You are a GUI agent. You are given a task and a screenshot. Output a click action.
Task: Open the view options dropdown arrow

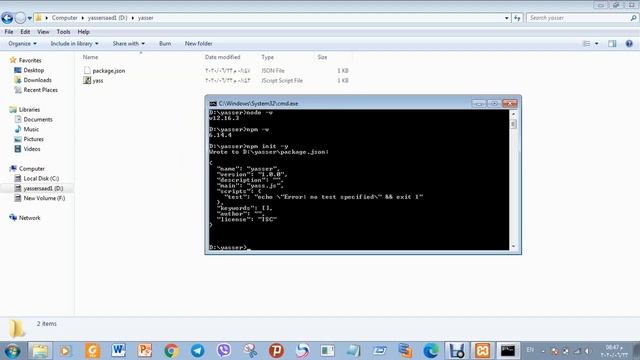click(596, 43)
